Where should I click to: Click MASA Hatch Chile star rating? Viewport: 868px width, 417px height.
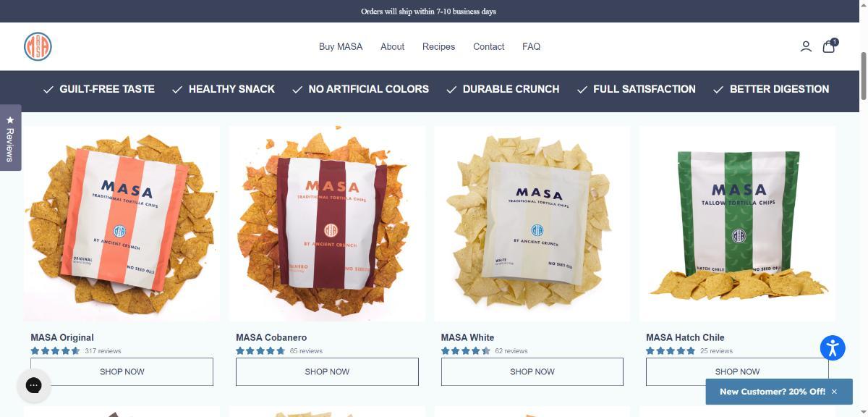pyautogui.click(x=671, y=350)
